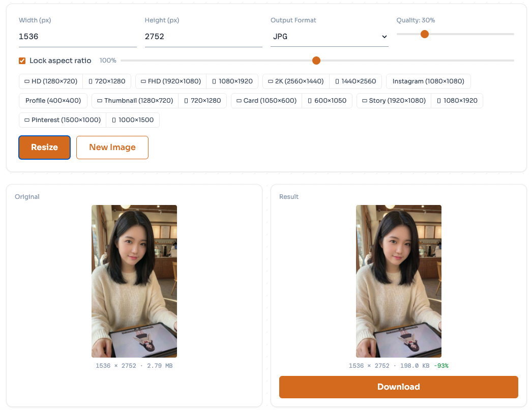Click the New Image button
The width and height of the screenshot is (532, 410).
(x=112, y=147)
